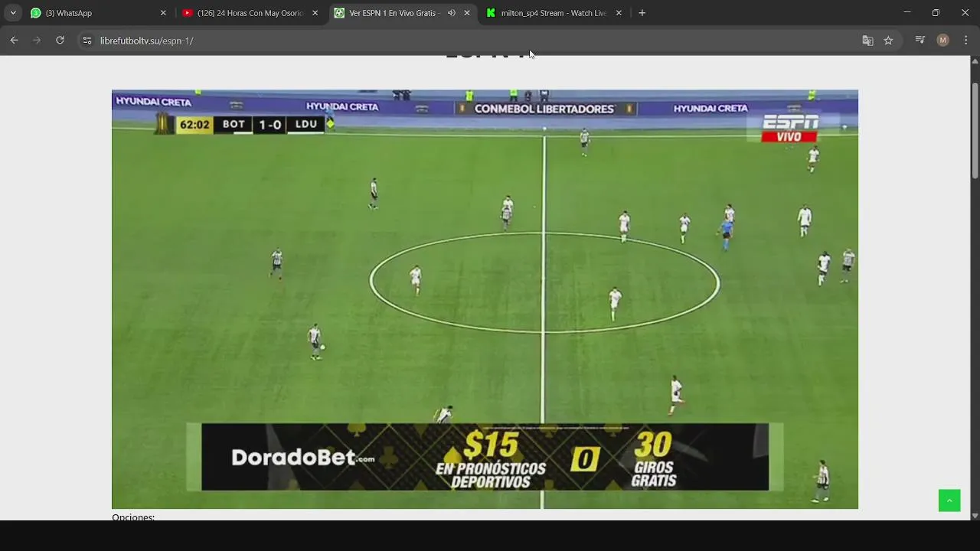The image size is (980, 551).
Task: View site information icon
Action: point(87,41)
